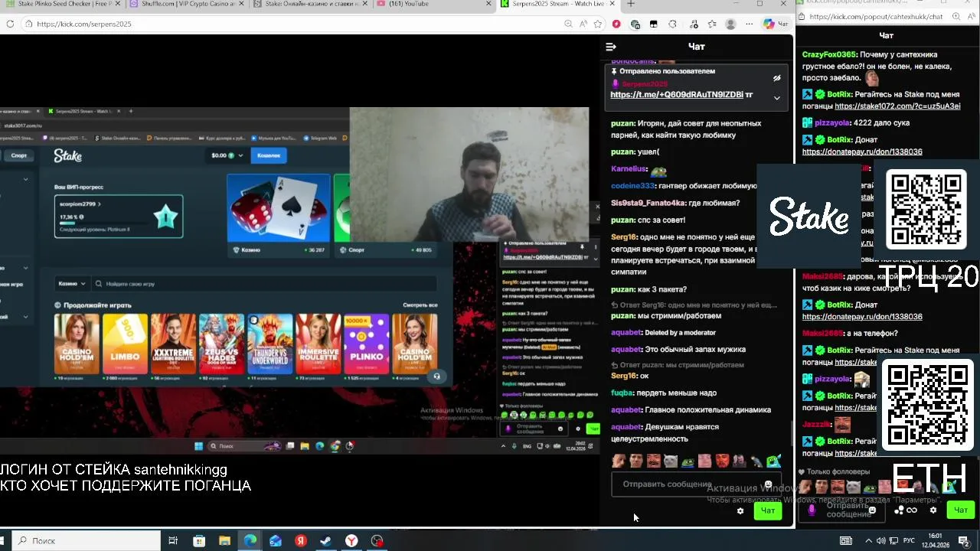Open stake1072.com link from BotRix in popout chat
Screen dimensions: 980x551
pyautogui.click(x=897, y=106)
